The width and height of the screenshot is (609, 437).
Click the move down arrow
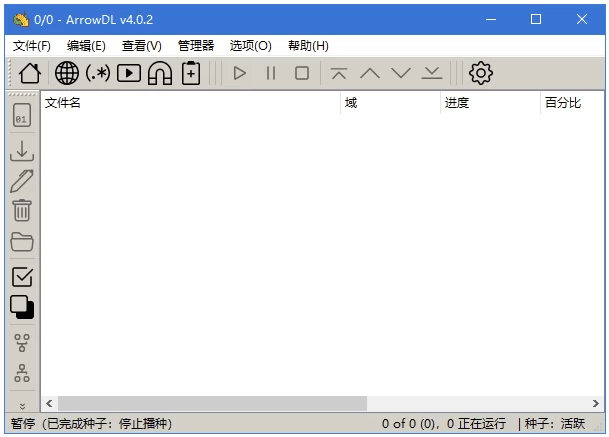(x=401, y=73)
